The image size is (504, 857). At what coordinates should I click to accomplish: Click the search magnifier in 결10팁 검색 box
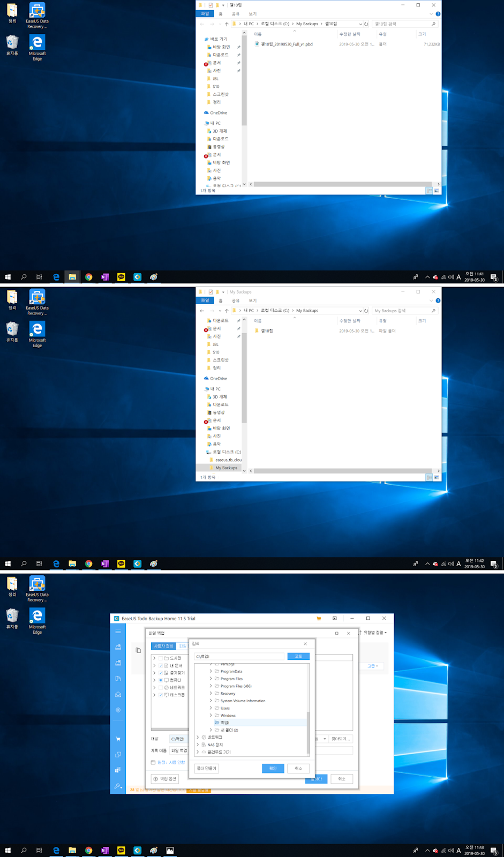tap(433, 24)
